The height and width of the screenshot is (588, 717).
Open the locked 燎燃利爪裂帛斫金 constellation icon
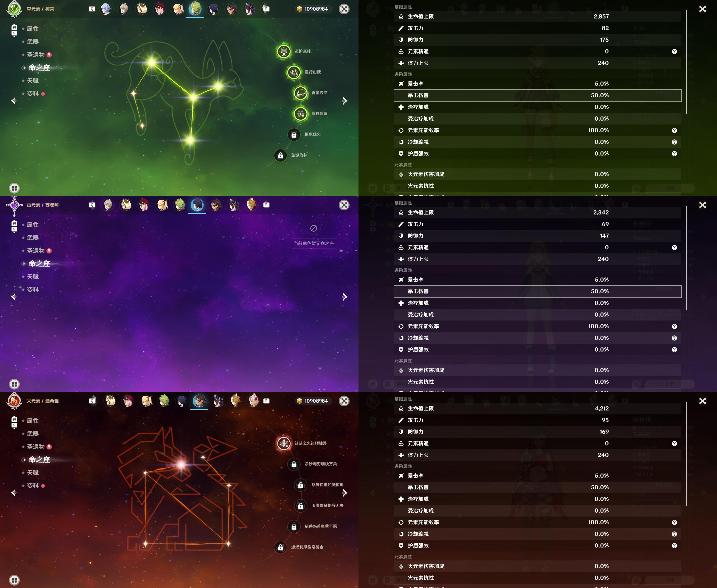(x=281, y=547)
